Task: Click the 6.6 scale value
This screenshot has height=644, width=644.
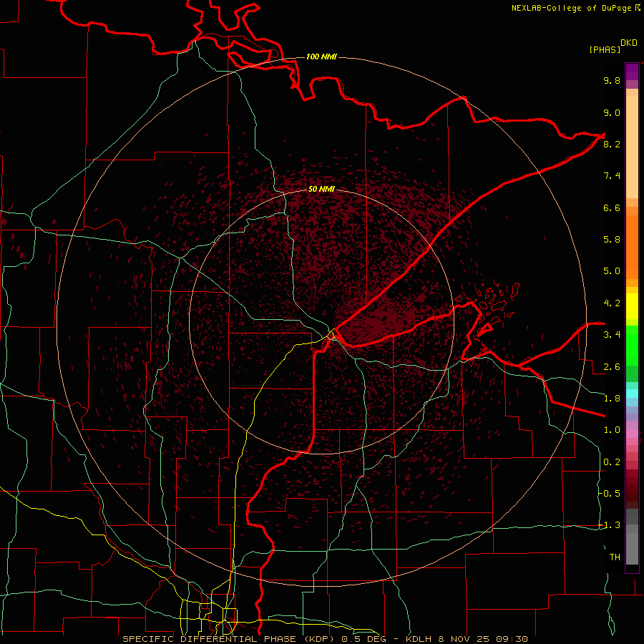Action: tap(612, 208)
